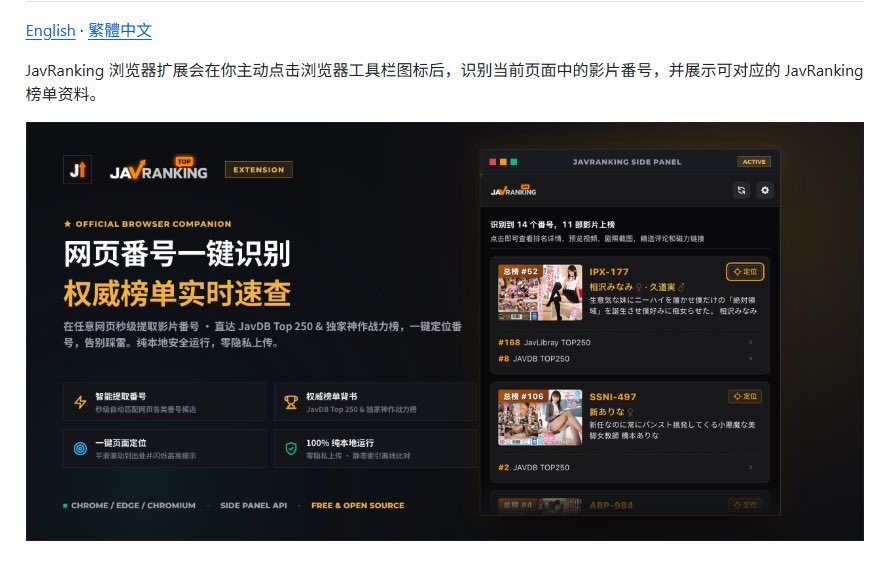This screenshot has height=565, width=883.
Task: Open the English language link
Action: tap(50, 30)
